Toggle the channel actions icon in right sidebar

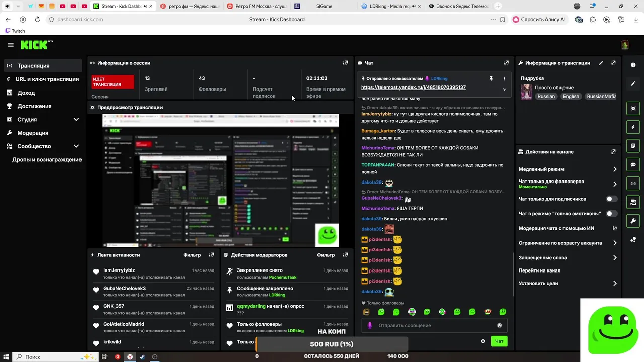tap(633, 202)
